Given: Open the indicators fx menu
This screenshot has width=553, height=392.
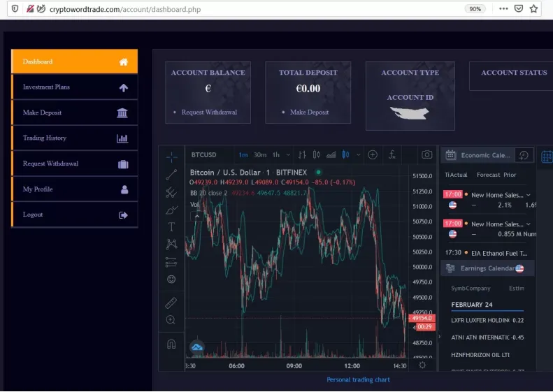Looking at the screenshot, I should [392, 154].
